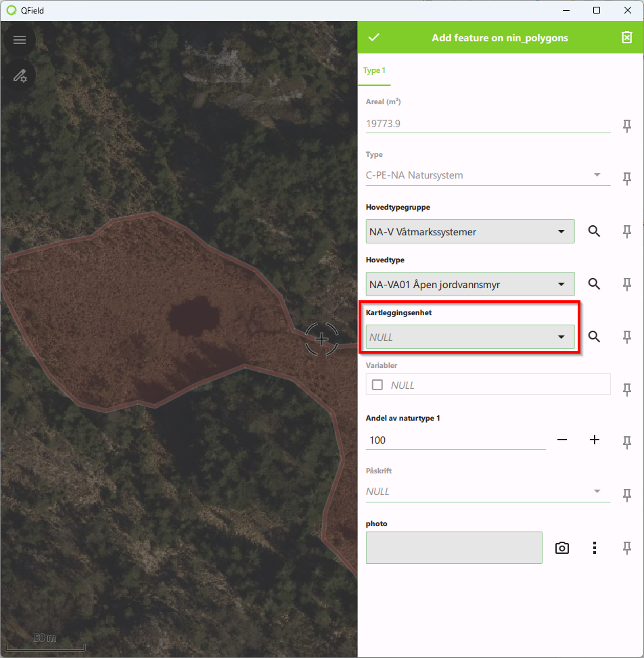Pin the Andel av naturtype 1 value
644x658 pixels.
coord(626,442)
